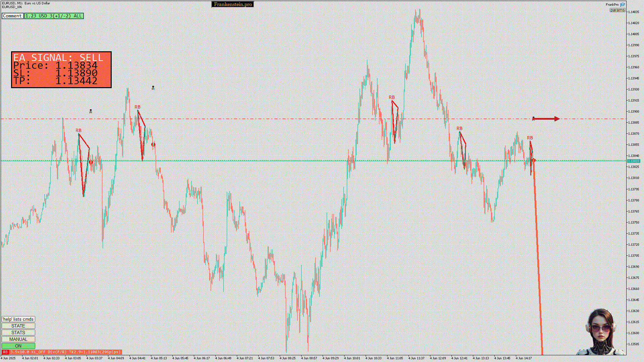Click the 'help' lists cmds input field
This screenshot has width=644, height=362.
18,319
